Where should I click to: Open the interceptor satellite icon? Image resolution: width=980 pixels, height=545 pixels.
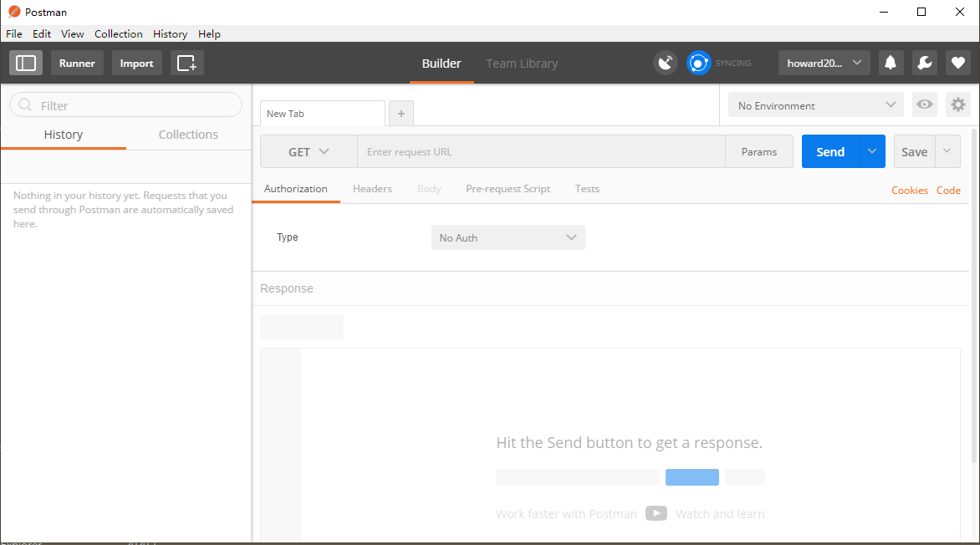click(666, 64)
